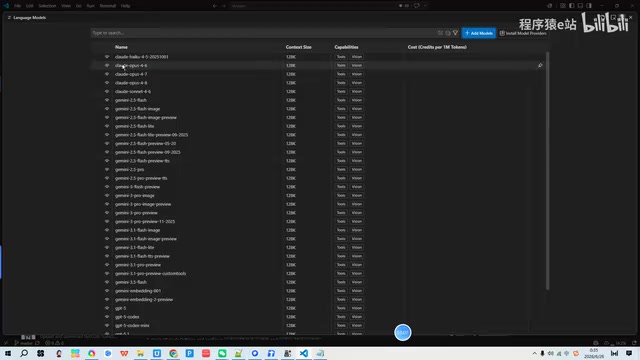Hide the gpt-5 model
This screenshot has height=360, width=640.
point(107,308)
